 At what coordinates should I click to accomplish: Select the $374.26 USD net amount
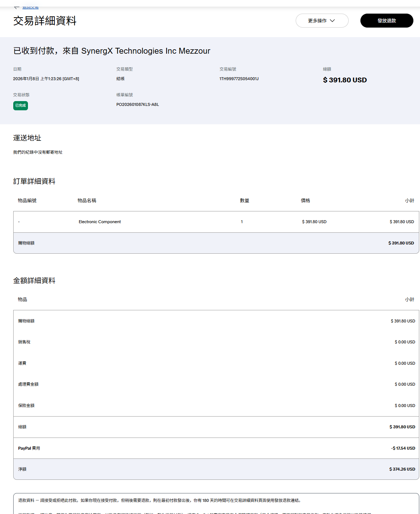pos(402,469)
